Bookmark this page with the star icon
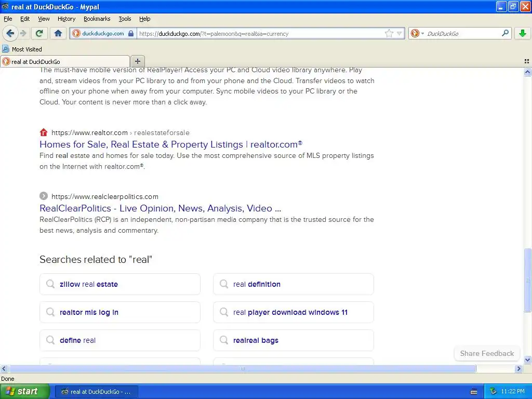 (x=389, y=33)
